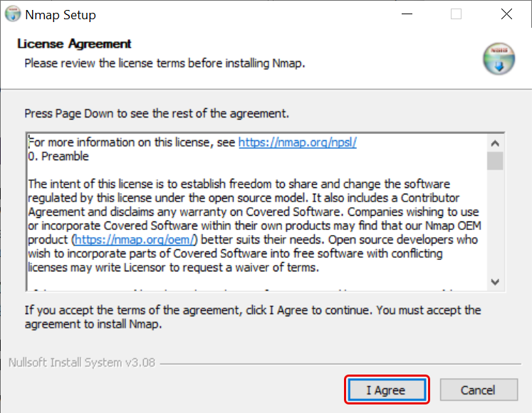Click the Nmap Setup title bar icon

(13, 14)
